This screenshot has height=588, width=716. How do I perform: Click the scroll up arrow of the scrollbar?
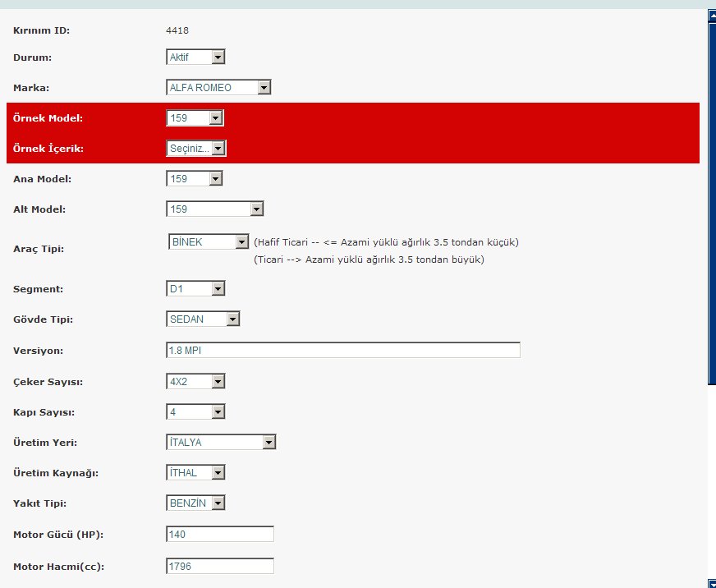(x=713, y=16)
